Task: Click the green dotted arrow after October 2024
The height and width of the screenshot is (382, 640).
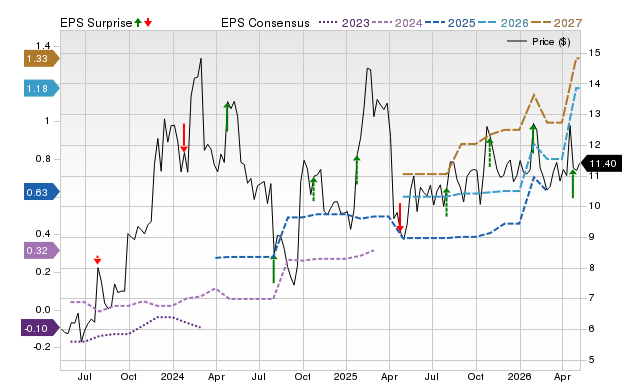Action: pos(313,189)
